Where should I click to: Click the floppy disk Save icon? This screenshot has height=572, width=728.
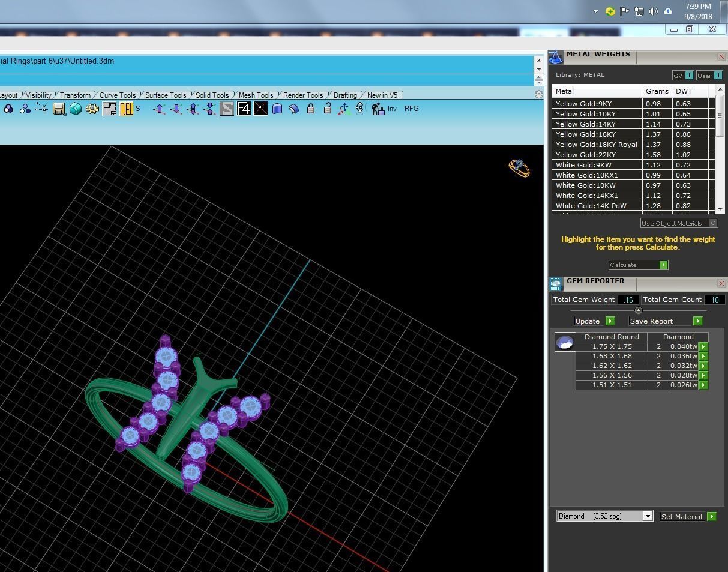59,109
